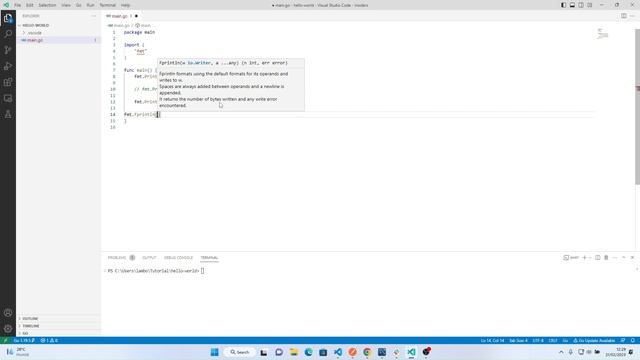
Task: Open the new terminal launch-profile dropdown arrow
Action: 590,258
